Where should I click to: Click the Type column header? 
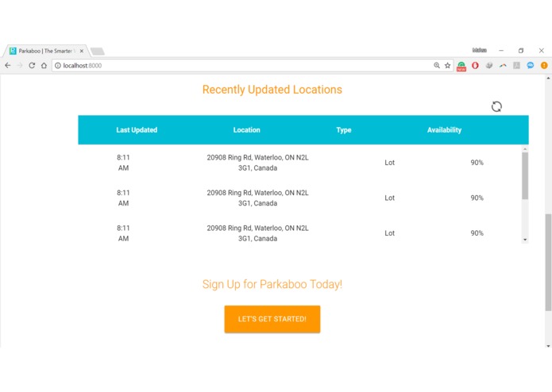pyautogui.click(x=344, y=130)
